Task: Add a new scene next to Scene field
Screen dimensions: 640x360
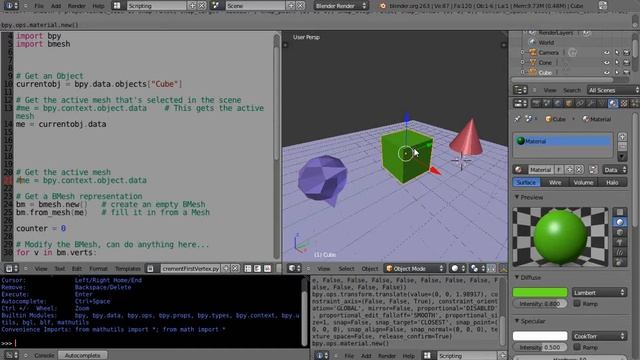Action: tap(291, 6)
